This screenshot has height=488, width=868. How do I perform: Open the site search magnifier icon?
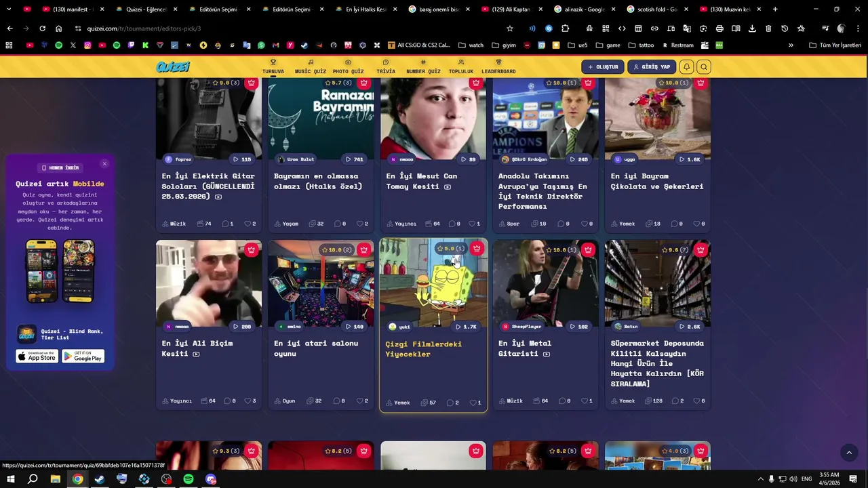(703, 67)
